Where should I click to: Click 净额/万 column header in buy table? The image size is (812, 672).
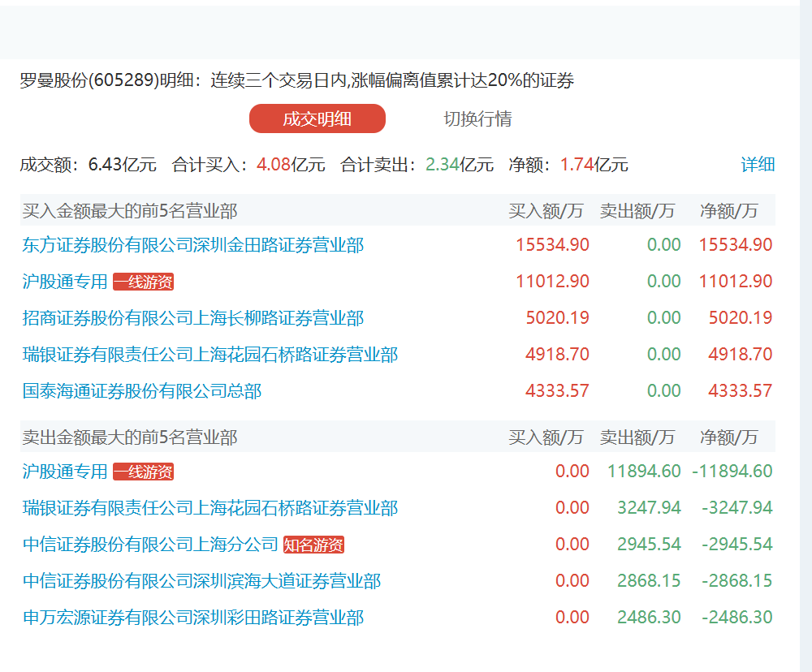[x=728, y=211]
